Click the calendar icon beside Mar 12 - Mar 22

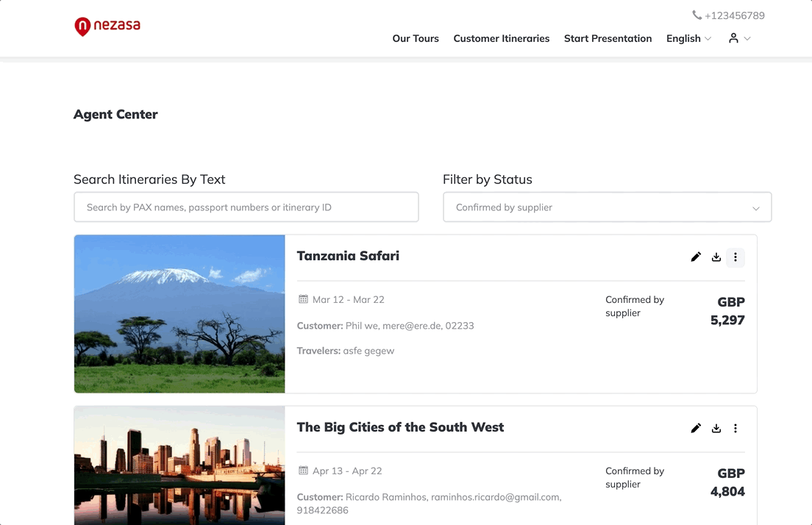click(304, 299)
